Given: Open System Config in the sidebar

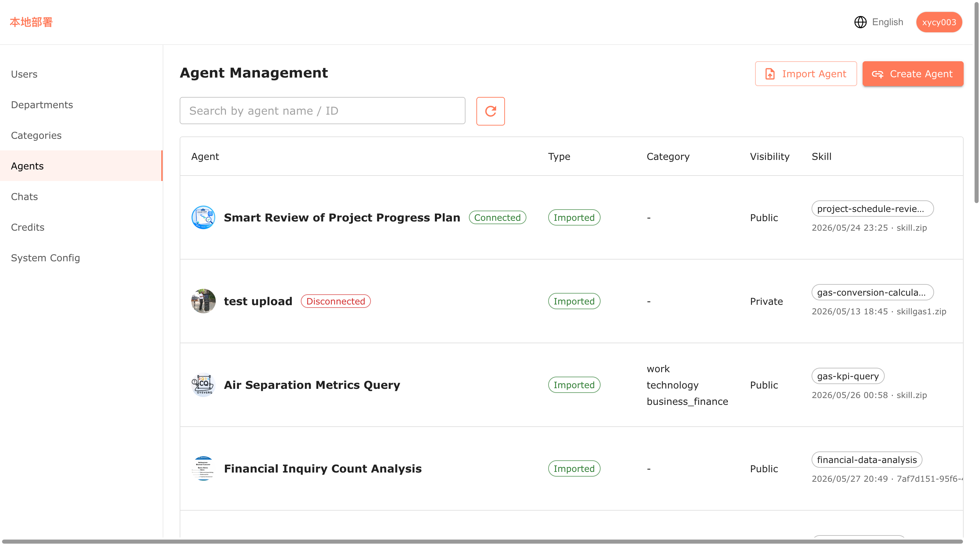Looking at the screenshot, I should point(81,258).
